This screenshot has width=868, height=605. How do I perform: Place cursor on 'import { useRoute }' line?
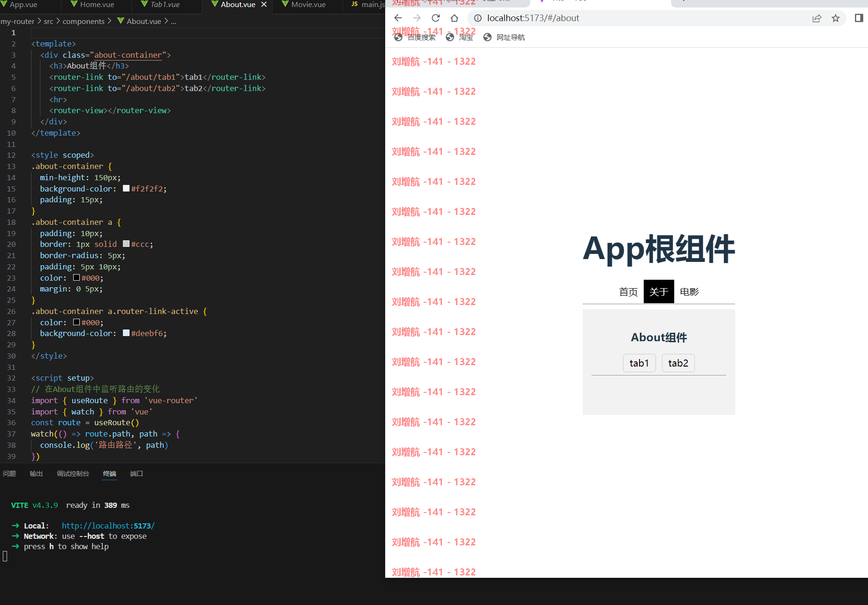114,400
